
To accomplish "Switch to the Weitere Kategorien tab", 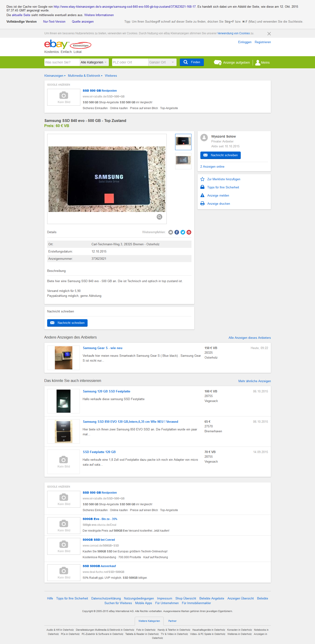I will tap(149, 621).
